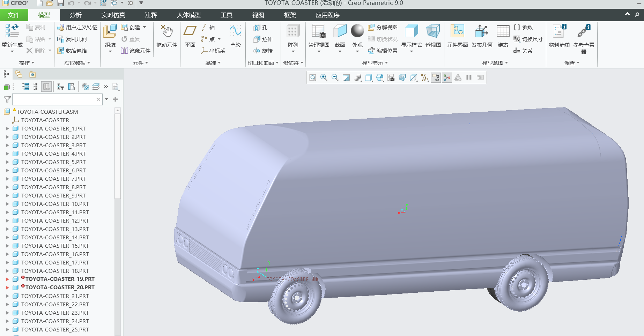Switch to the 注释 tab
The width and height of the screenshot is (644, 336).
(x=151, y=15)
